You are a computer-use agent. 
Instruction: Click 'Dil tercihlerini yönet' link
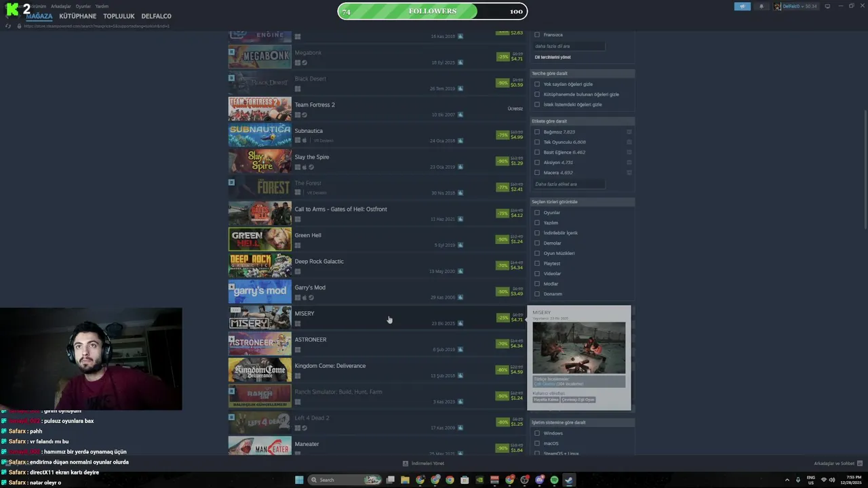coord(553,57)
